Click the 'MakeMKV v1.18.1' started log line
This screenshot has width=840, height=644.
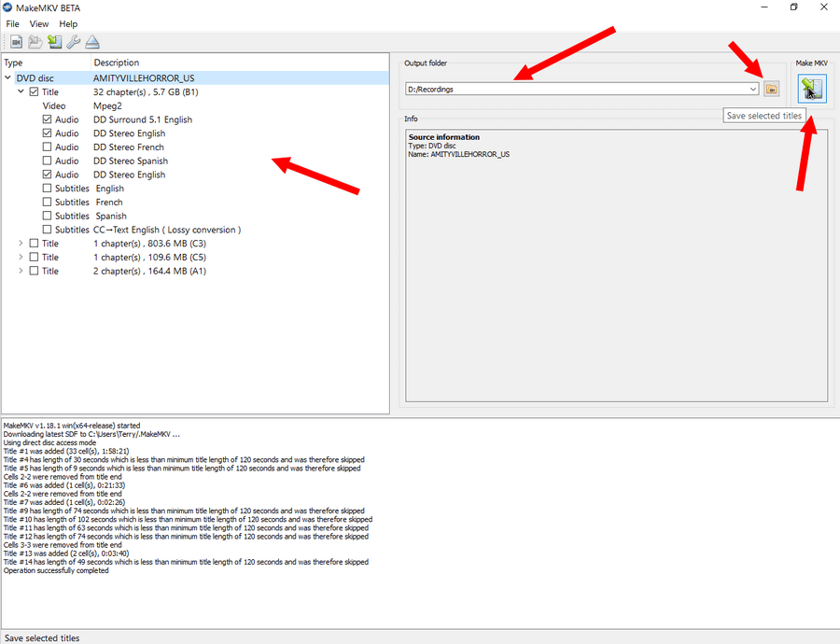click(x=72, y=426)
